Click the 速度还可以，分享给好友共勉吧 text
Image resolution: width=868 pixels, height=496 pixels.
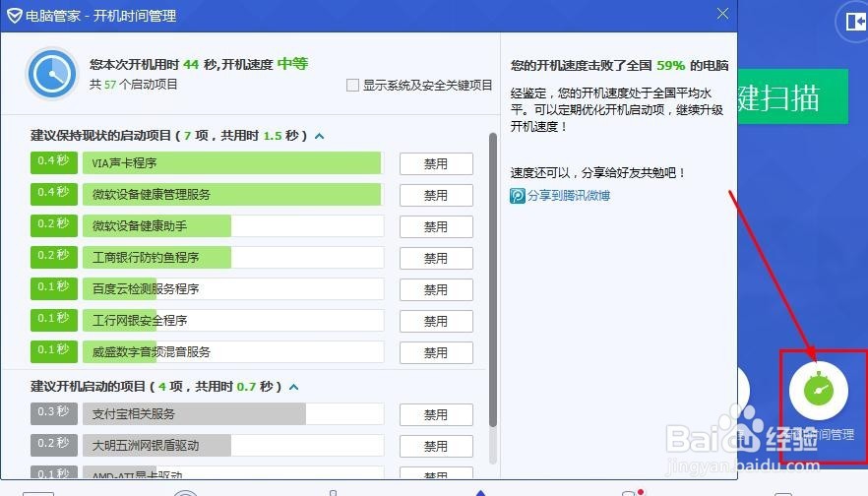[598, 173]
